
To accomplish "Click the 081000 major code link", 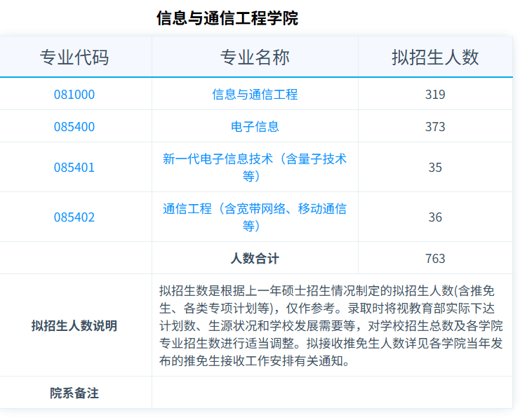I will [x=74, y=94].
